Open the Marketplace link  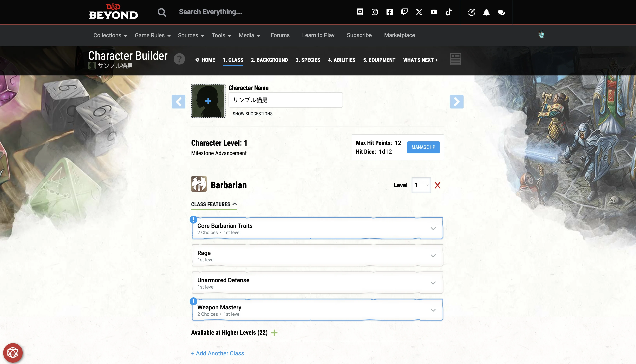pyautogui.click(x=399, y=35)
